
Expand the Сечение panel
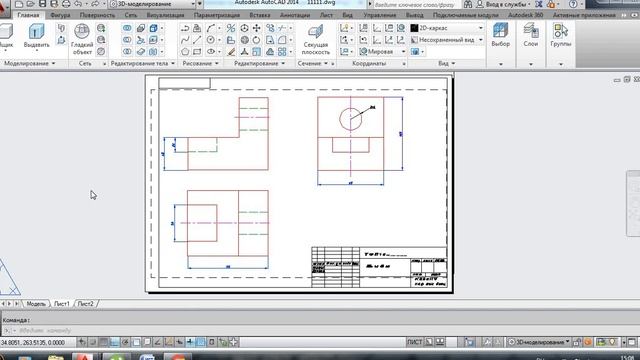[x=313, y=64]
